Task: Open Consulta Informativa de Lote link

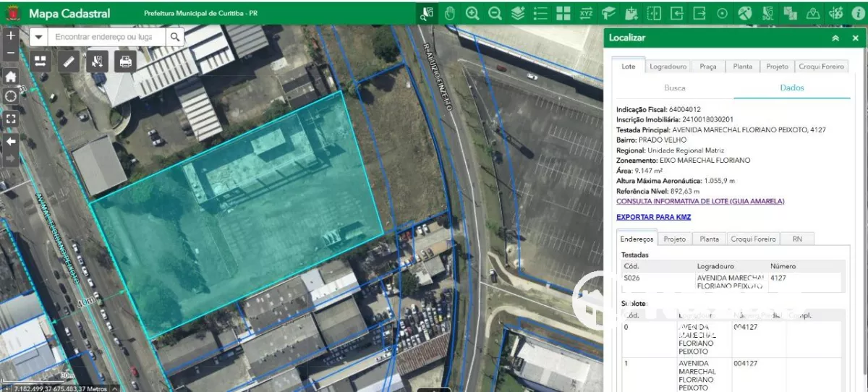Action: (x=699, y=201)
